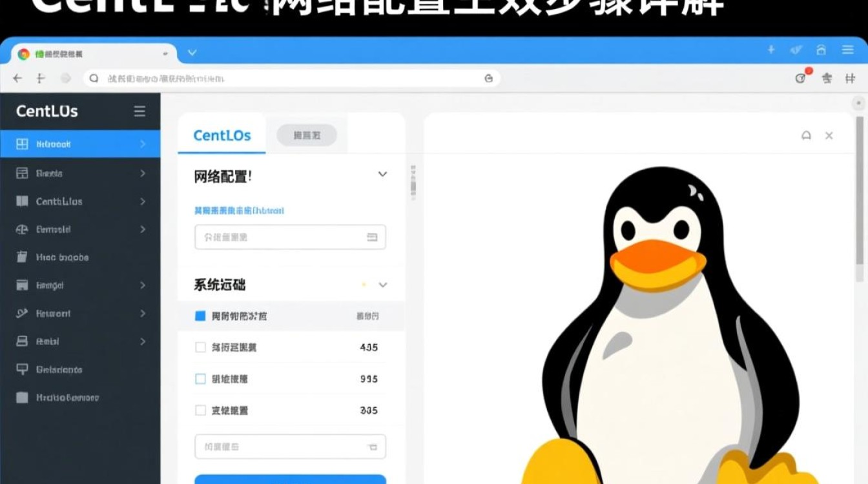Close the right panel with the X icon

coord(829,136)
